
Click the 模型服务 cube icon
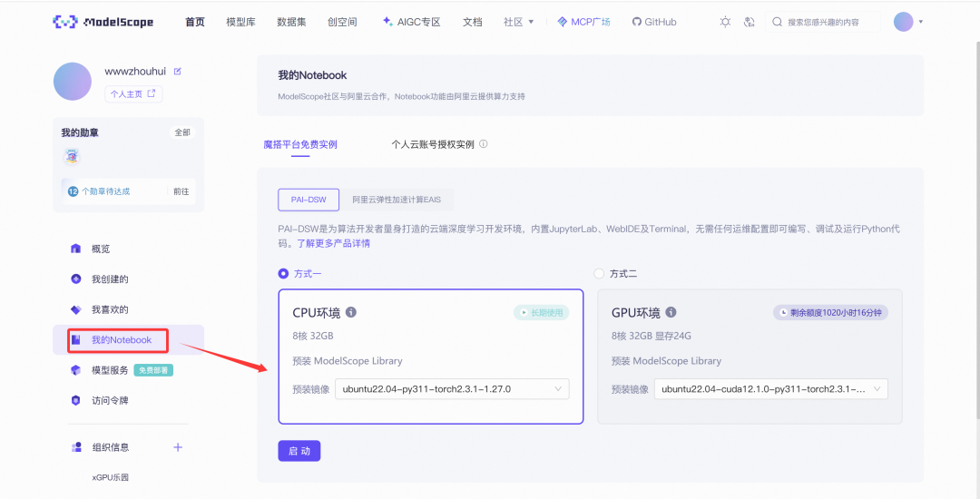pyautogui.click(x=75, y=370)
